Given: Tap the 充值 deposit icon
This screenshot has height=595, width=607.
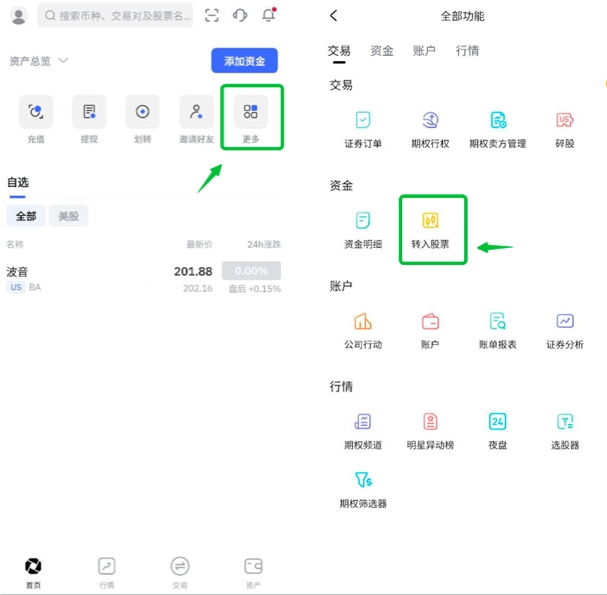Looking at the screenshot, I should [36, 113].
